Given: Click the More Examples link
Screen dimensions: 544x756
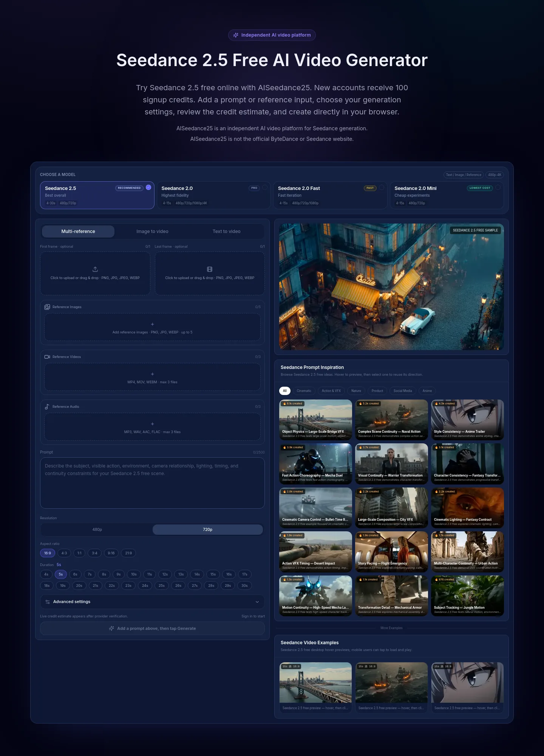Looking at the screenshot, I should (391, 628).
